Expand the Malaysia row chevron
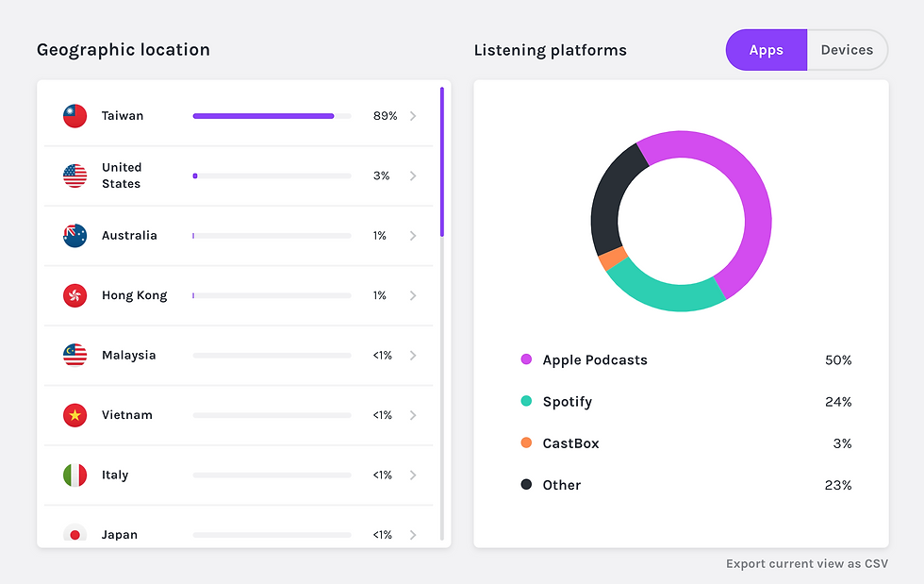Image resolution: width=924 pixels, height=584 pixels. click(413, 355)
